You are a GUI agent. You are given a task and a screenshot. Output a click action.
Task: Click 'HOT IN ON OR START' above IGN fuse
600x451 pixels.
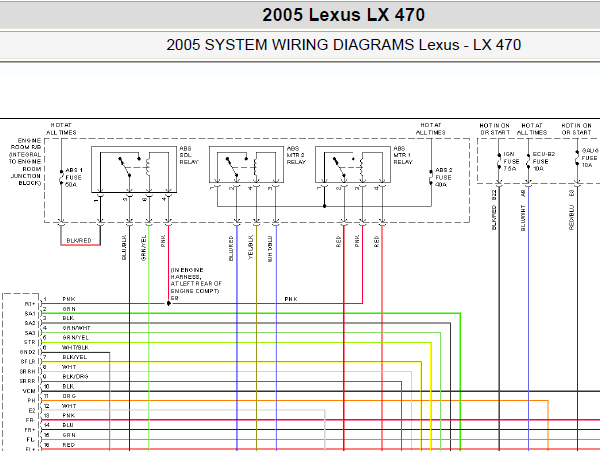[x=495, y=129]
